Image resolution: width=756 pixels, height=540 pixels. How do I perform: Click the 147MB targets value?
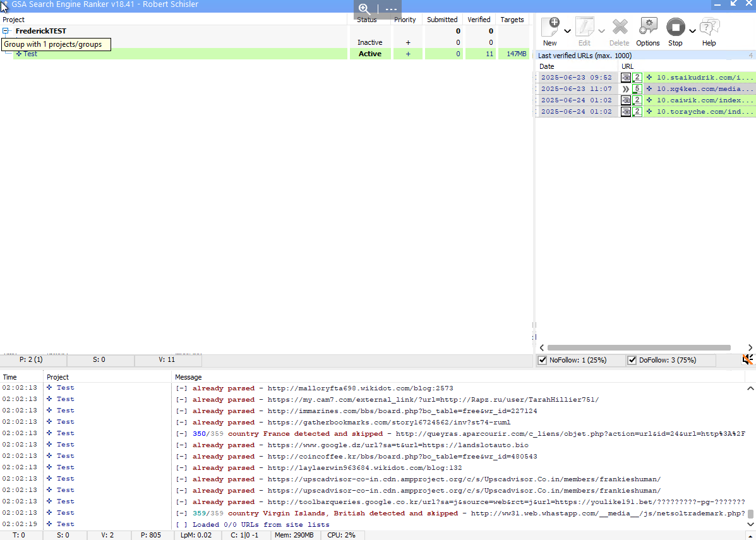[517, 54]
